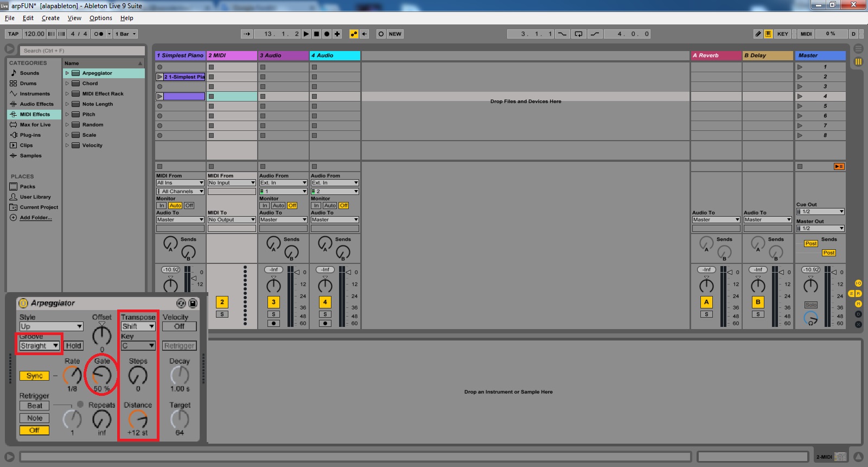Select Audio Effects category
868x467 pixels.
(36, 104)
